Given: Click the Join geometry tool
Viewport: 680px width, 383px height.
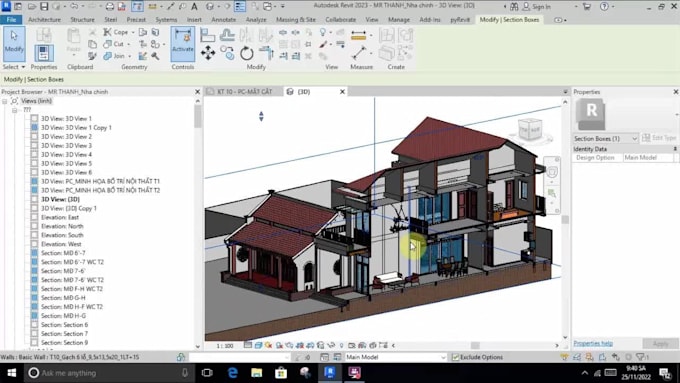Looking at the screenshot, I should 114,56.
